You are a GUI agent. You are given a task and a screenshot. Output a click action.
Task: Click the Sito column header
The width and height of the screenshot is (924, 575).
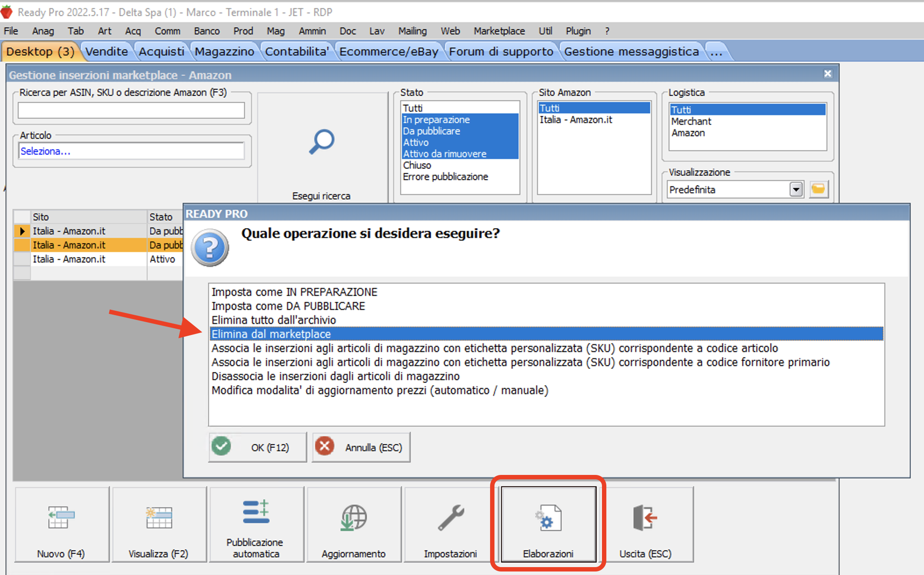pos(88,217)
